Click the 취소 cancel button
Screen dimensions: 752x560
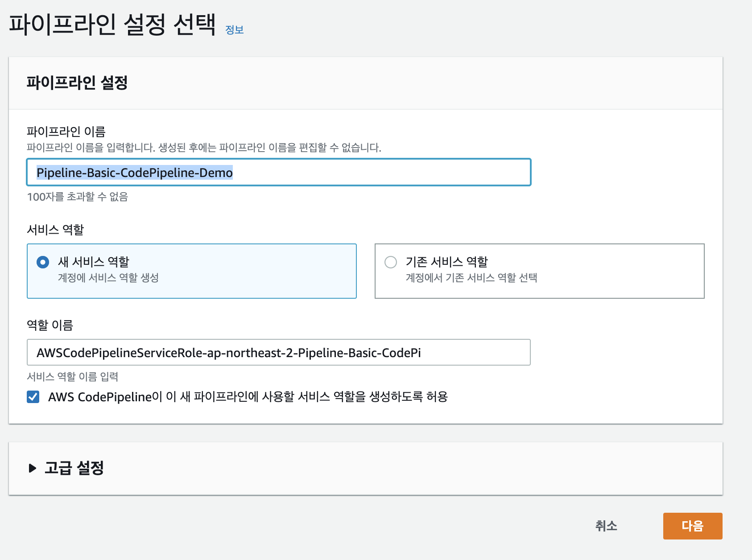(606, 526)
